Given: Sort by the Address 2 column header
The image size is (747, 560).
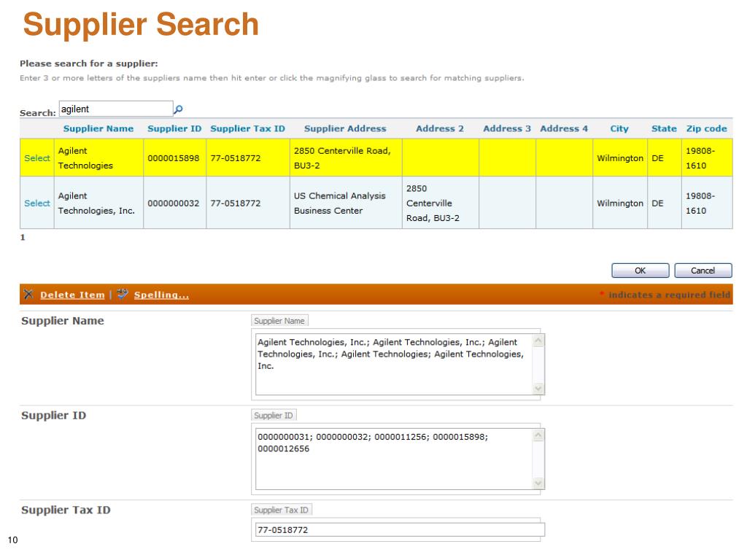Looking at the screenshot, I should [x=440, y=128].
